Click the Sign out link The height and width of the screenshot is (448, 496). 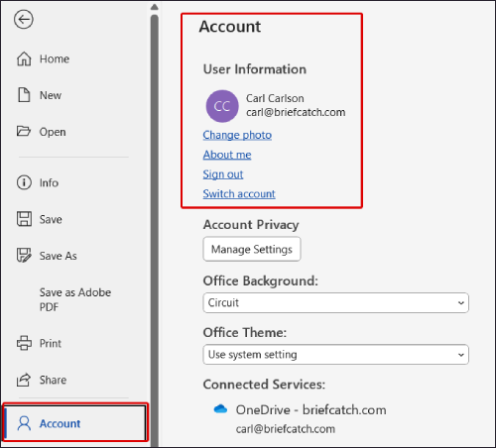point(223,174)
